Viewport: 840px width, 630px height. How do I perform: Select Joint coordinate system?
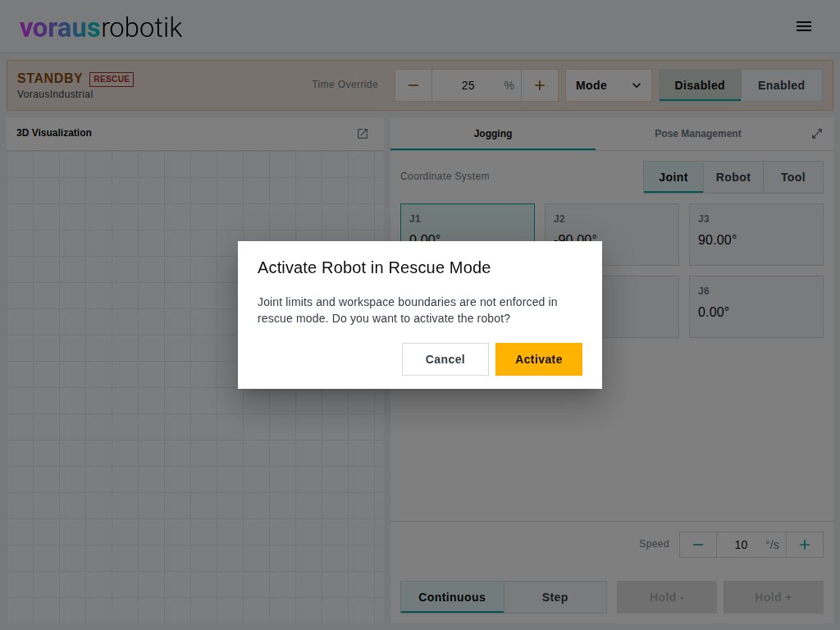coord(673,177)
